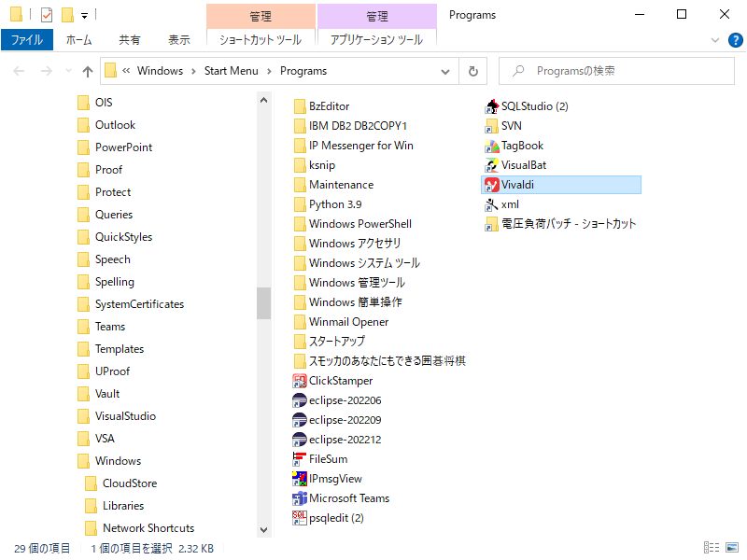Select the SQLStudio (2) shortcut icon
Image resolution: width=747 pixels, height=560 pixels.
(491, 106)
